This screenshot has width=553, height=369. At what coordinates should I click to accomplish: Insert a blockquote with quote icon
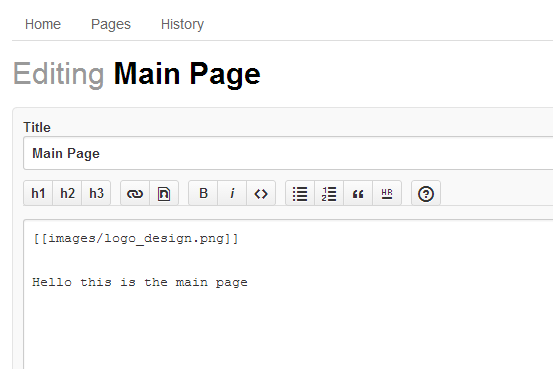click(x=358, y=193)
